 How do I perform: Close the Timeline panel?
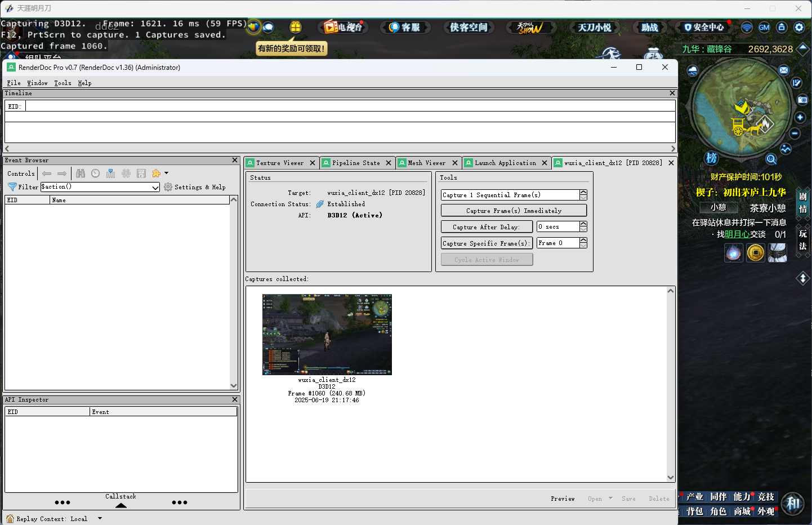672,93
